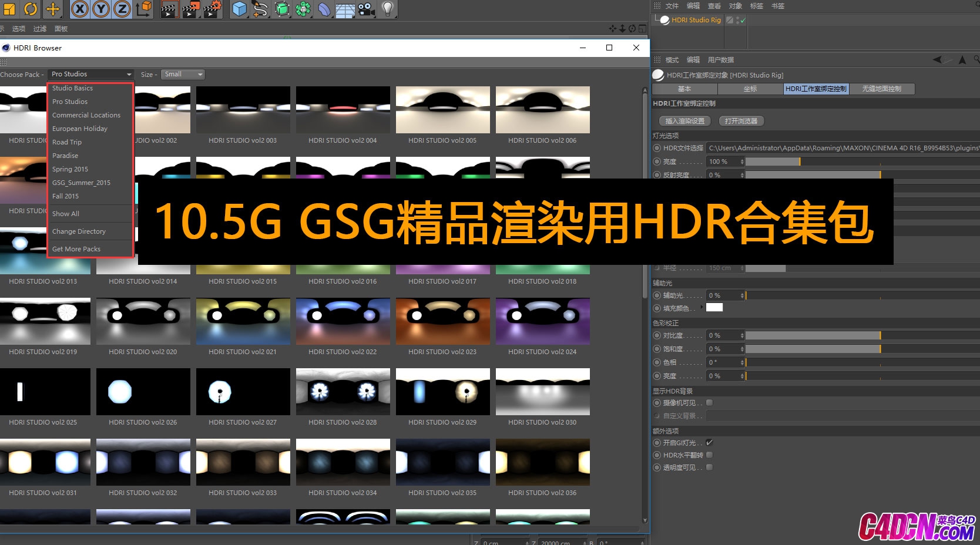The height and width of the screenshot is (545, 980).
Task: Click viewport toggle-views icon
Action: pyautogui.click(x=642, y=28)
